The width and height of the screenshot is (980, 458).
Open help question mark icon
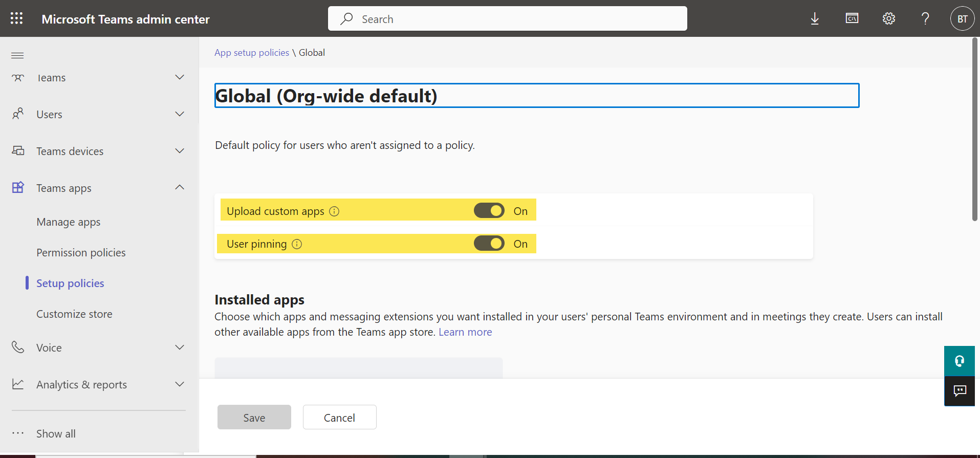point(925,18)
